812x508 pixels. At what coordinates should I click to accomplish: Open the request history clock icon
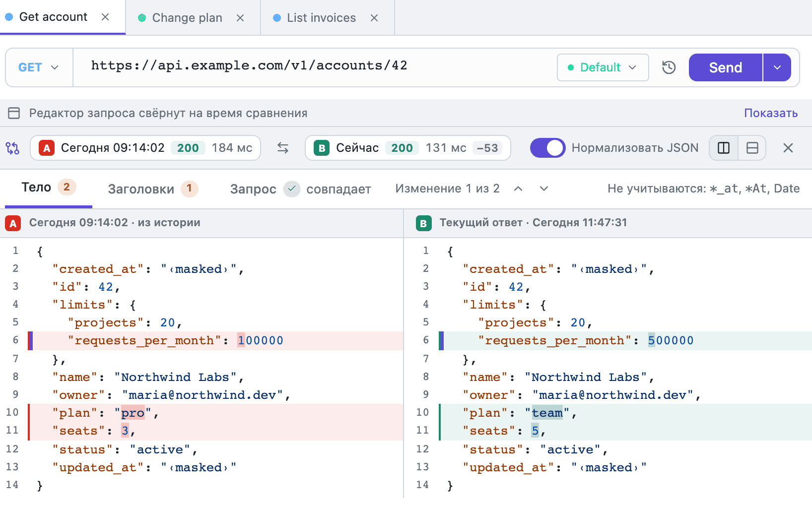point(669,67)
